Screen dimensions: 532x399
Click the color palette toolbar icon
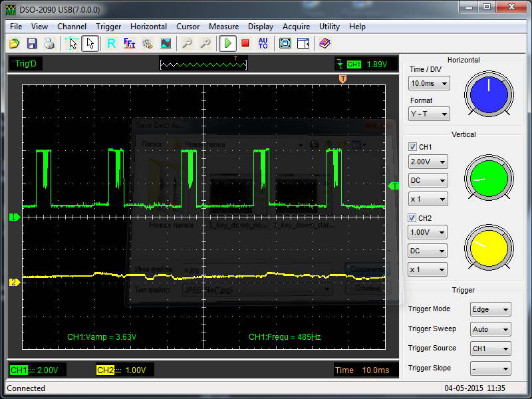pos(148,44)
